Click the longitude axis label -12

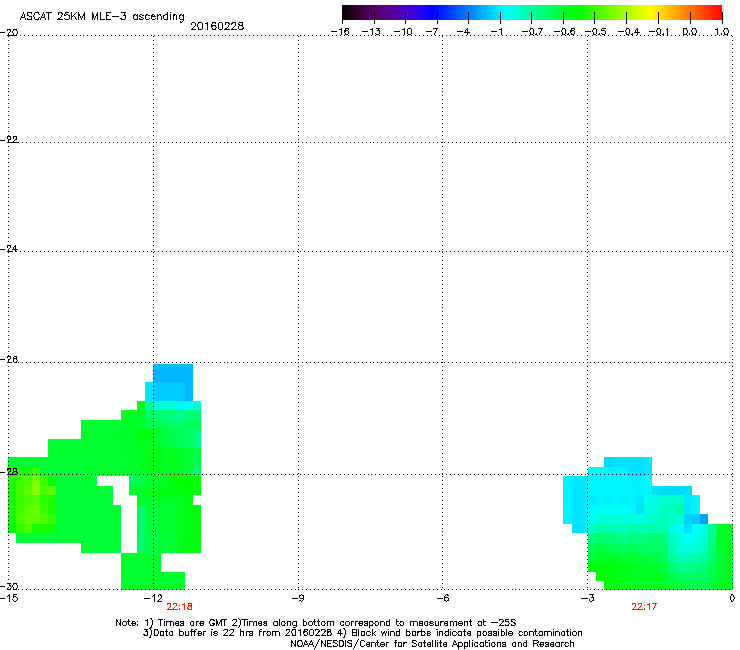153,598
